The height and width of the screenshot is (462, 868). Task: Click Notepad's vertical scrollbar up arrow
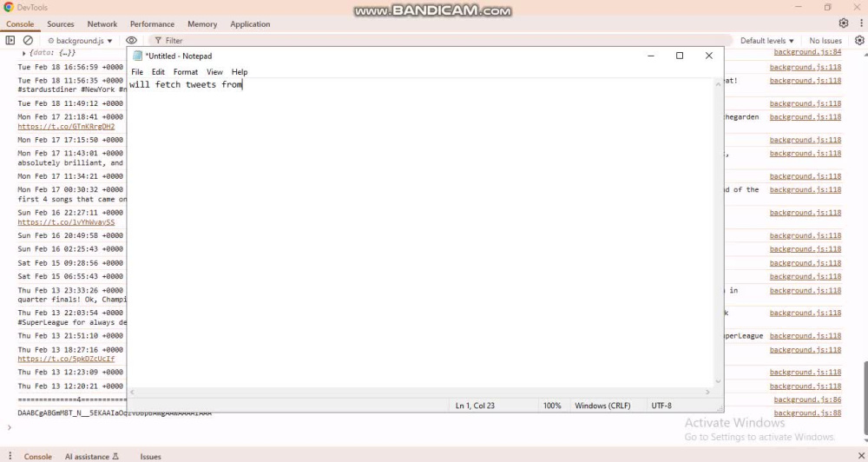pyautogui.click(x=718, y=83)
